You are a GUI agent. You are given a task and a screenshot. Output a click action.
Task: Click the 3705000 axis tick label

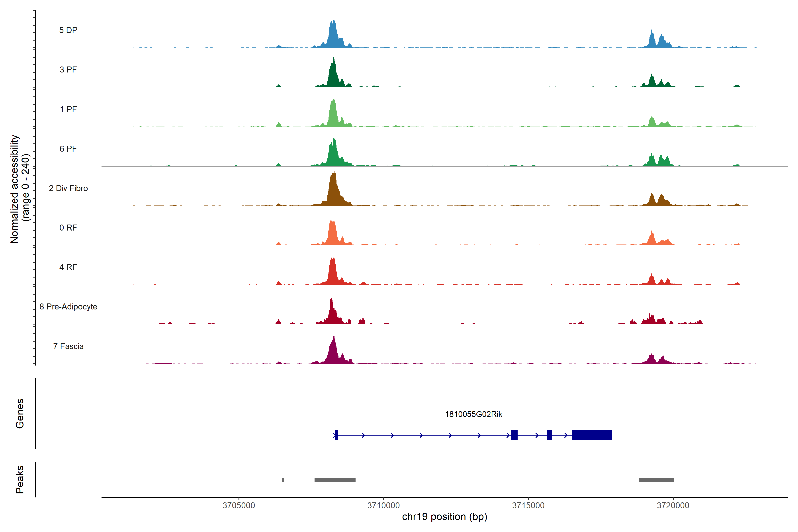point(239,505)
